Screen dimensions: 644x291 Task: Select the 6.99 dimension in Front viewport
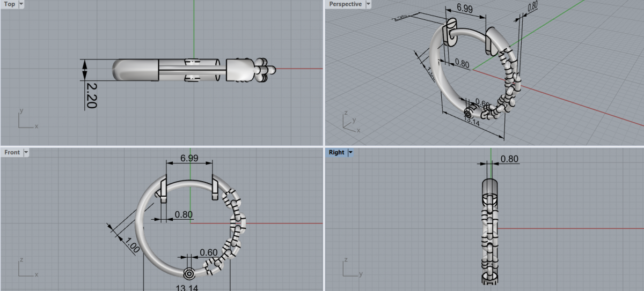(191, 159)
